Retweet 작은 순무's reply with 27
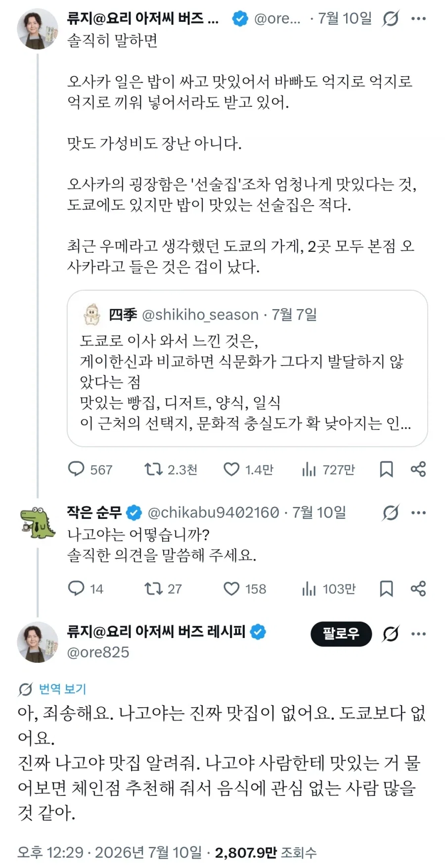The image size is (445, 868). 153,589
